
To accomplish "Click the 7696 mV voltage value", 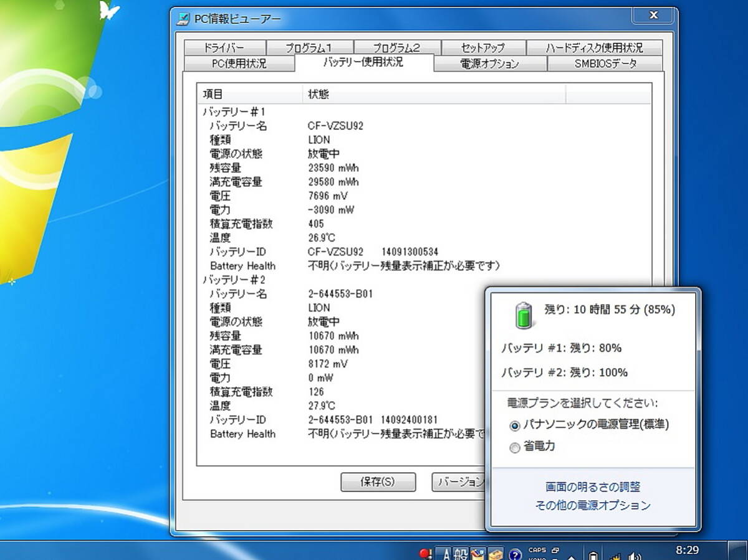I will (x=328, y=196).
